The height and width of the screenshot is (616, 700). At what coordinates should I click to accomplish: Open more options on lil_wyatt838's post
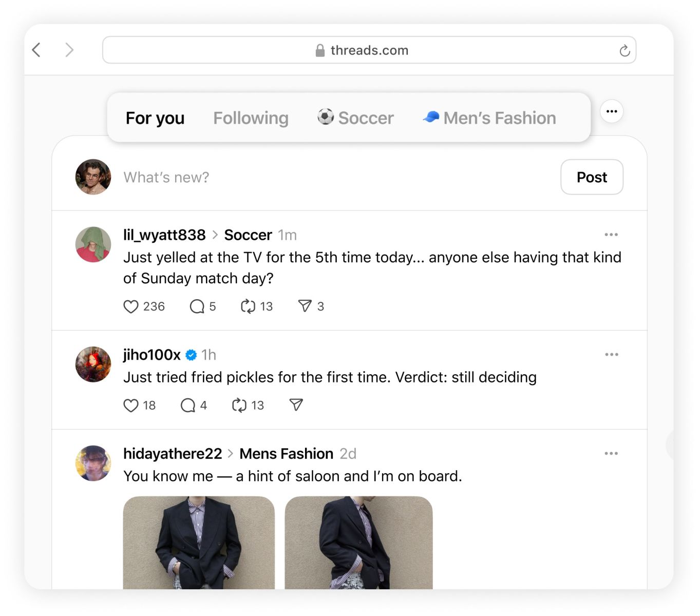click(611, 235)
